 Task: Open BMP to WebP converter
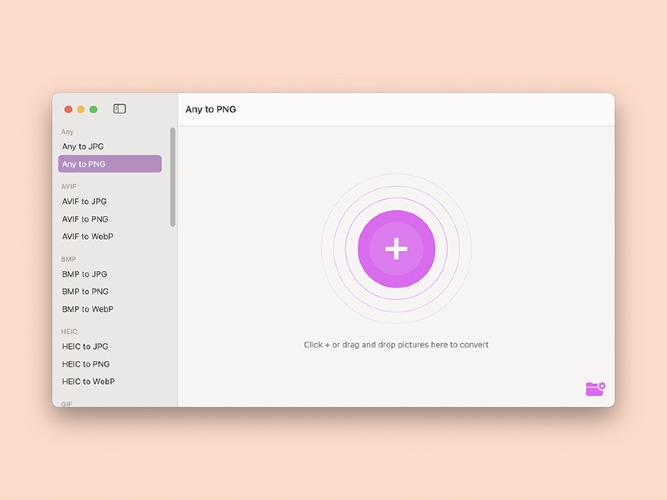pyautogui.click(x=88, y=309)
